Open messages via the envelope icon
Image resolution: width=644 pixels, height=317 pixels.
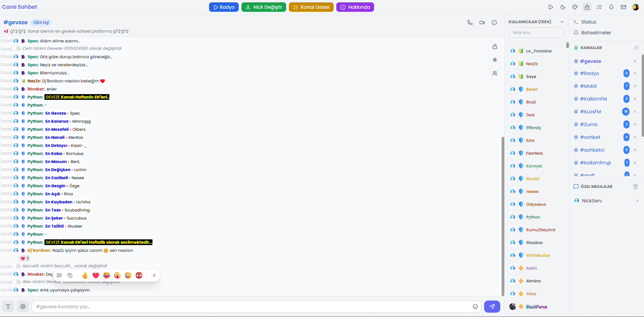tap(623, 7)
